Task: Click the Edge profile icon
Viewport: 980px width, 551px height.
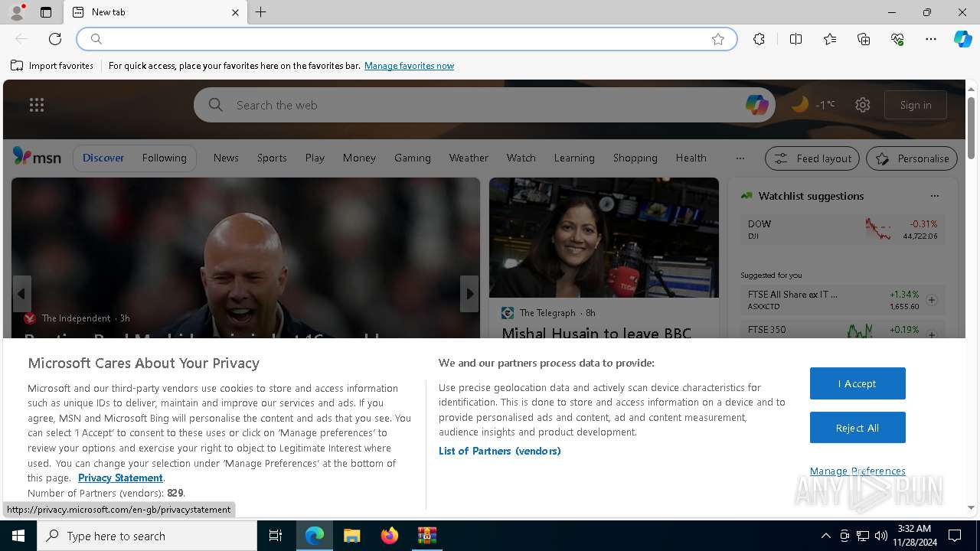Action: click(16, 12)
